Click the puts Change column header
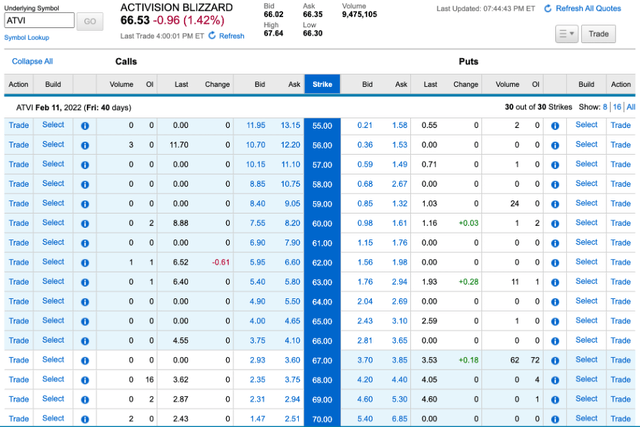 (x=465, y=85)
